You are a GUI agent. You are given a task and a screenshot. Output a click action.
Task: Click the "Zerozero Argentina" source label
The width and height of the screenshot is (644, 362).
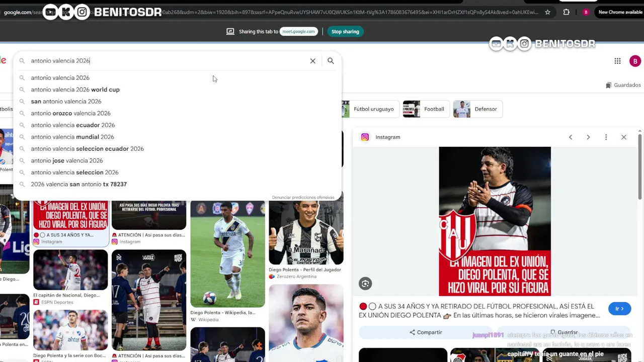[x=296, y=277]
